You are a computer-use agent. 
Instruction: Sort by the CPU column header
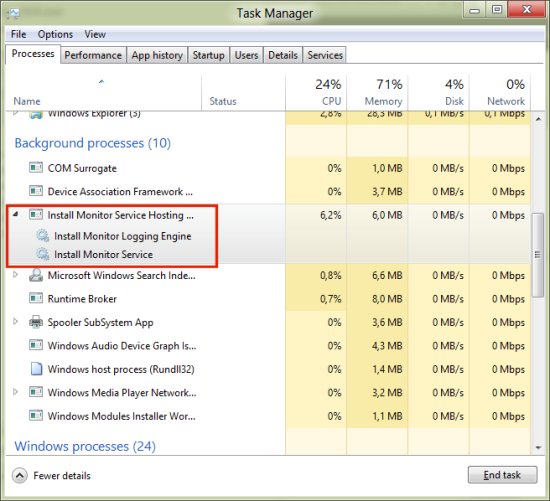pos(316,93)
